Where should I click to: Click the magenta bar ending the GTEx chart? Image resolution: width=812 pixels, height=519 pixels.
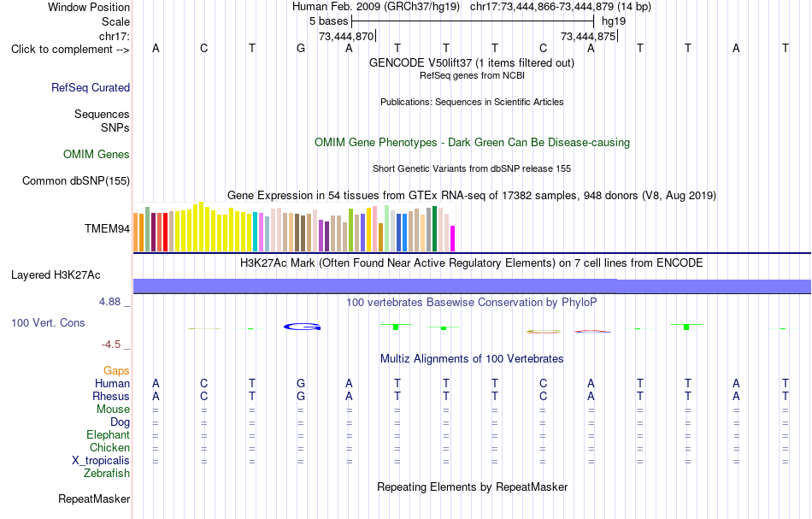453,239
